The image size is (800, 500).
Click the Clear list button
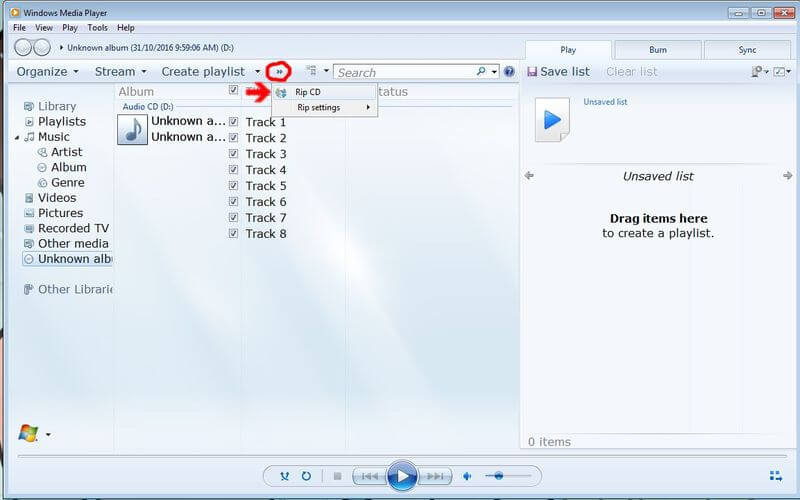[x=632, y=72]
